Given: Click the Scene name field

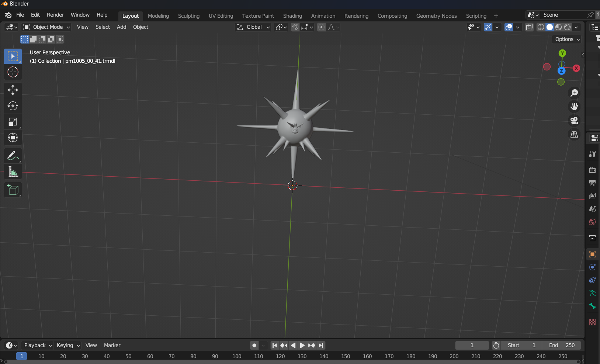Looking at the screenshot, I should [563, 15].
